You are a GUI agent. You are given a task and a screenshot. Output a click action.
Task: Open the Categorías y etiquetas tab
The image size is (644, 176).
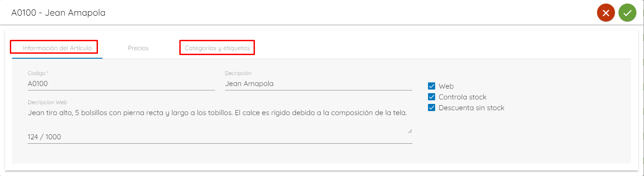tap(217, 48)
